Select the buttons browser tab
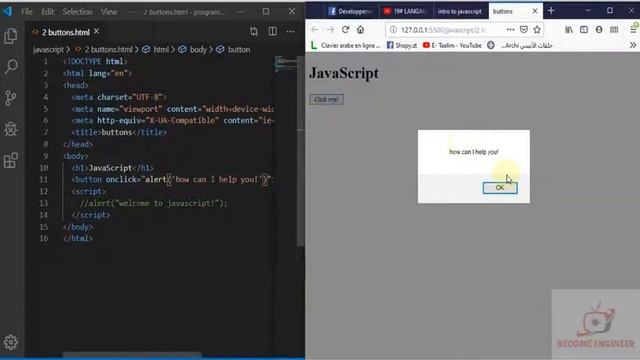 [x=516, y=11]
